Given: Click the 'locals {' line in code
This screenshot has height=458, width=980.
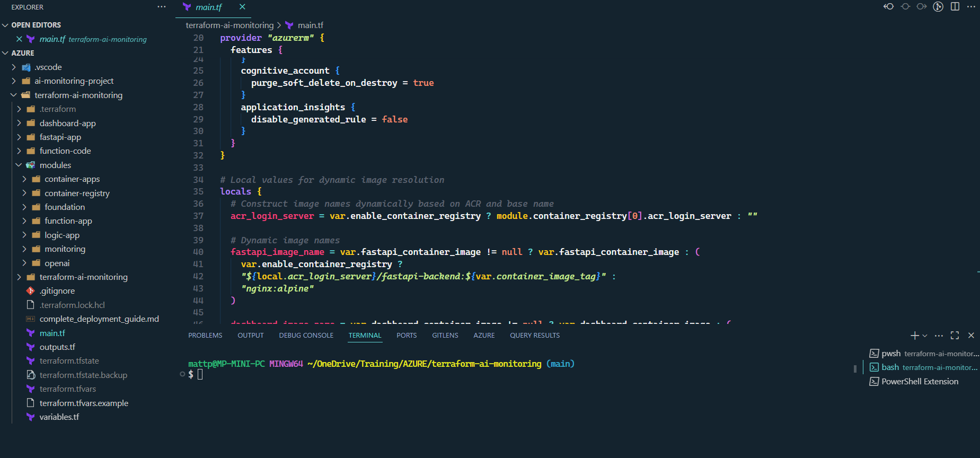Looking at the screenshot, I should coord(241,192).
